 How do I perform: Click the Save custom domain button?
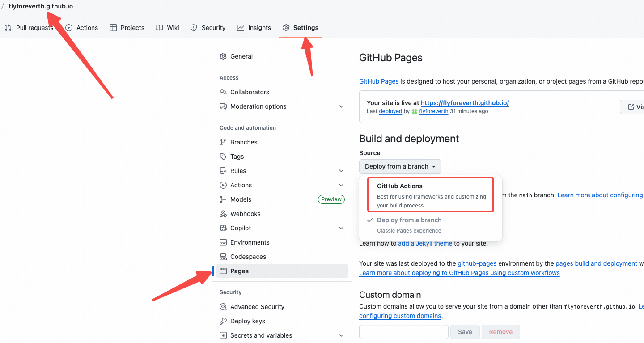pos(465,332)
